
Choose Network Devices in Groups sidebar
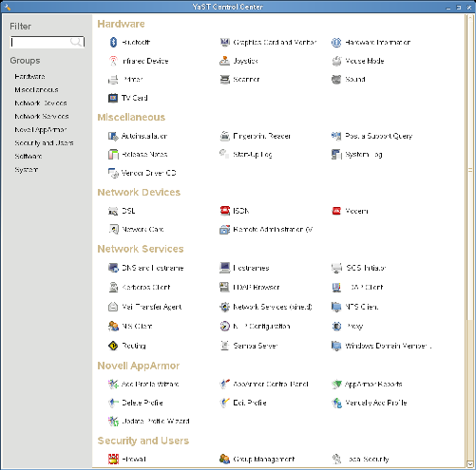[41, 103]
